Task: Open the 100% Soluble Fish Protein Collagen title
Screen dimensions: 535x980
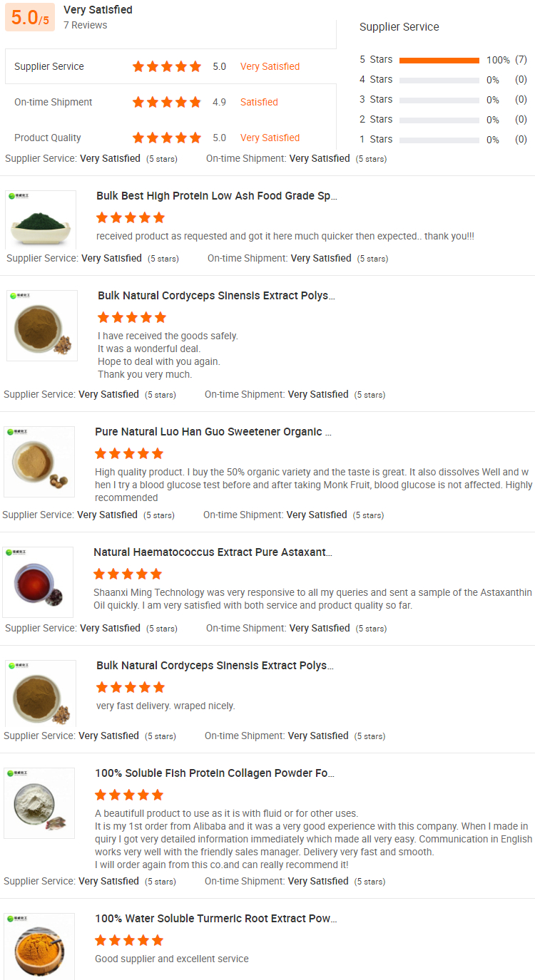Action: (x=215, y=773)
